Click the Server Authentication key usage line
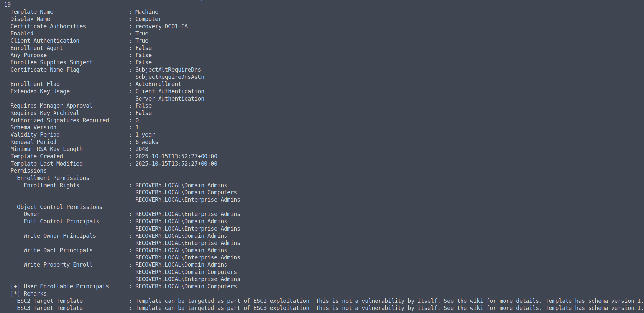644x313 pixels. coord(170,99)
